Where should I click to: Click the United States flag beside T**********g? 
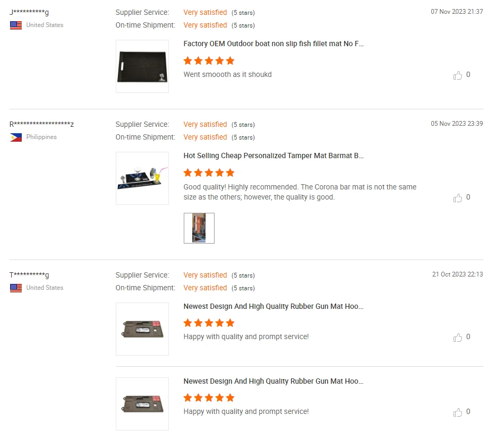pos(16,288)
